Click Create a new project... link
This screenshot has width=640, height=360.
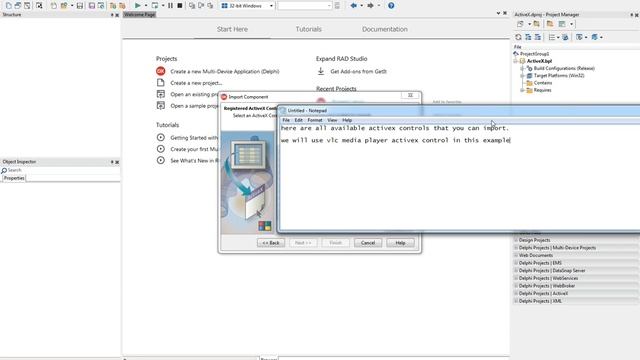[x=196, y=83]
